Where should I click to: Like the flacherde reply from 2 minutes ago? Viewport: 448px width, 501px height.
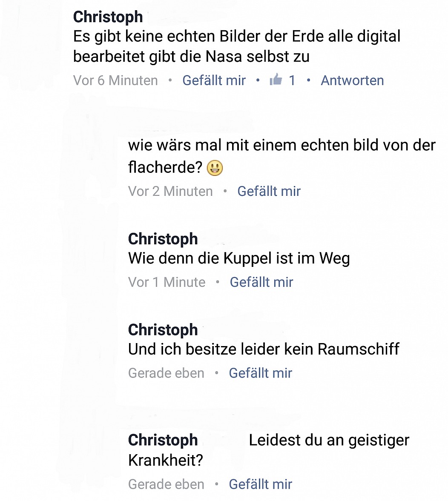(x=269, y=192)
